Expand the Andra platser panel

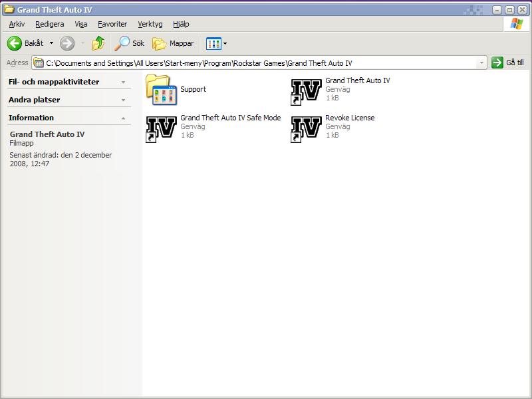[123, 100]
